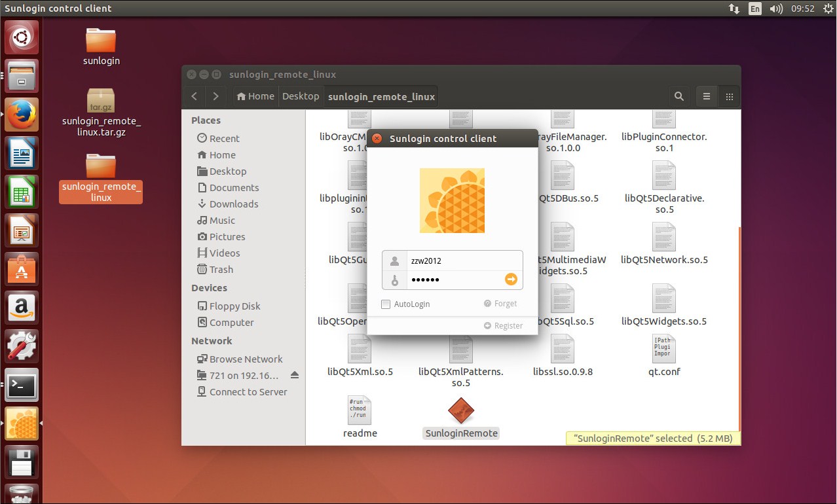Screen dimensions: 837x504
Task: Open Amazon from the launcher
Action: click(x=22, y=308)
